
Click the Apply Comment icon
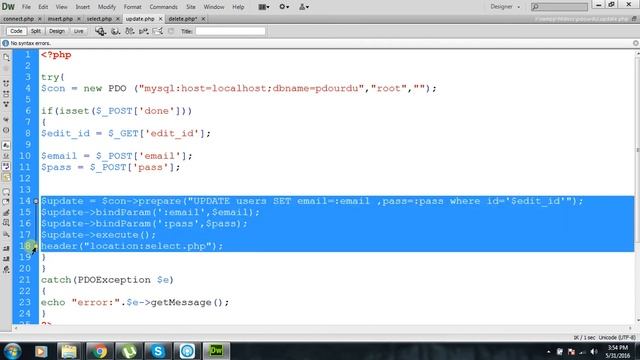click(x=6, y=191)
